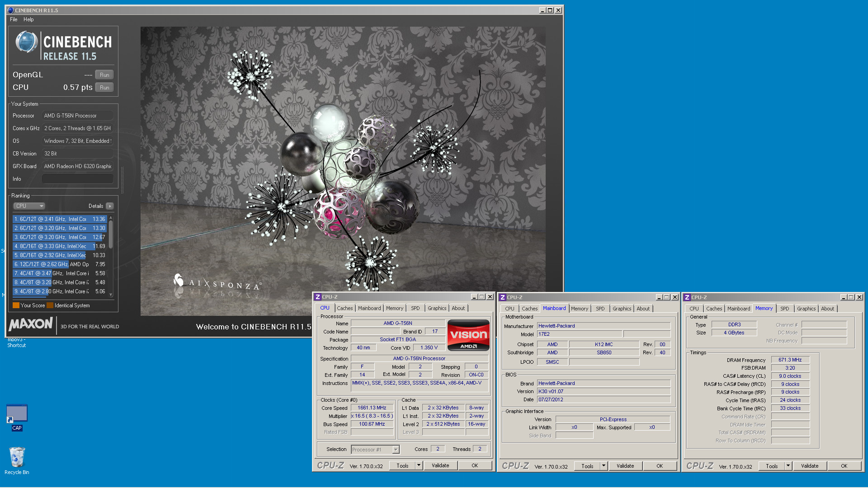Select ranking entry 9 with 5.06 score
This screenshot has height=488, width=868.
coord(60,291)
